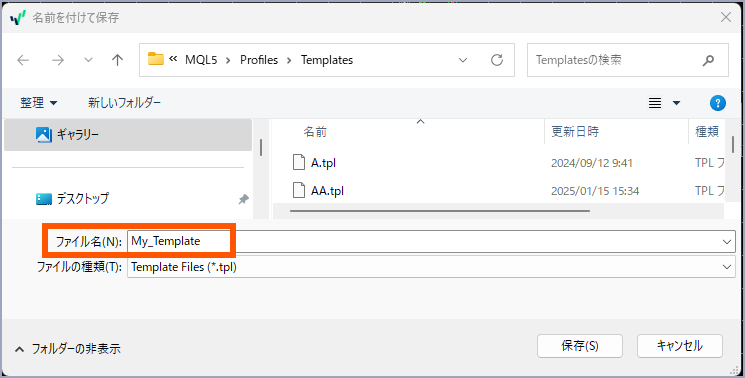Create a new folder via 新しいフォルダー
The width and height of the screenshot is (745, 378).
(124, 103)
